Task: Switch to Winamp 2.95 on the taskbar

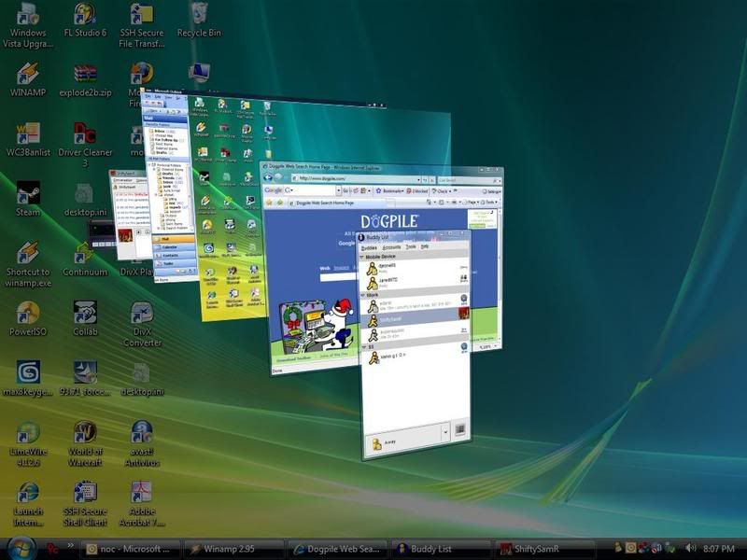Action: click(x=233, y=549)
